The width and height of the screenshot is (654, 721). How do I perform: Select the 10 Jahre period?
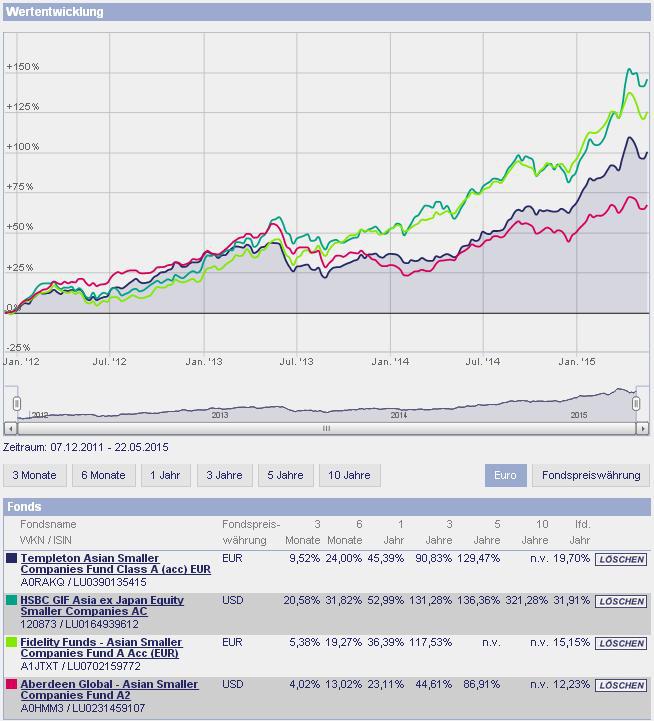tap(350, 475)
